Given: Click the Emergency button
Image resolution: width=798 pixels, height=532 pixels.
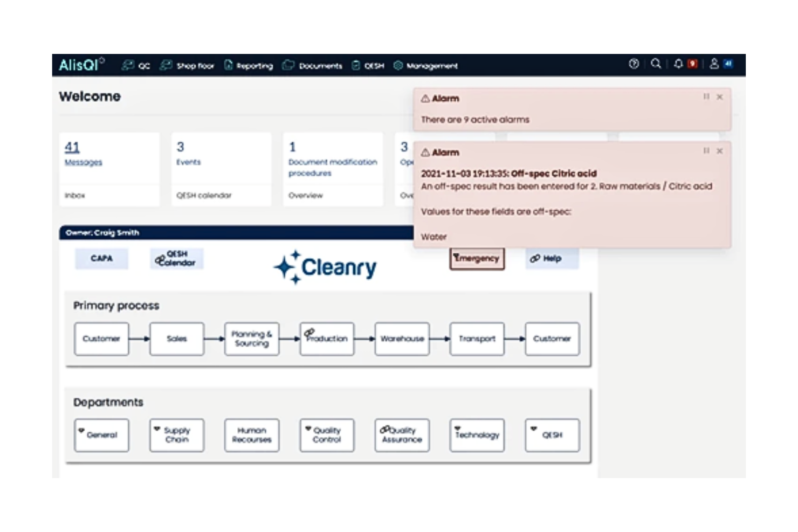Looking at the screenshot, I should (477, 259).
